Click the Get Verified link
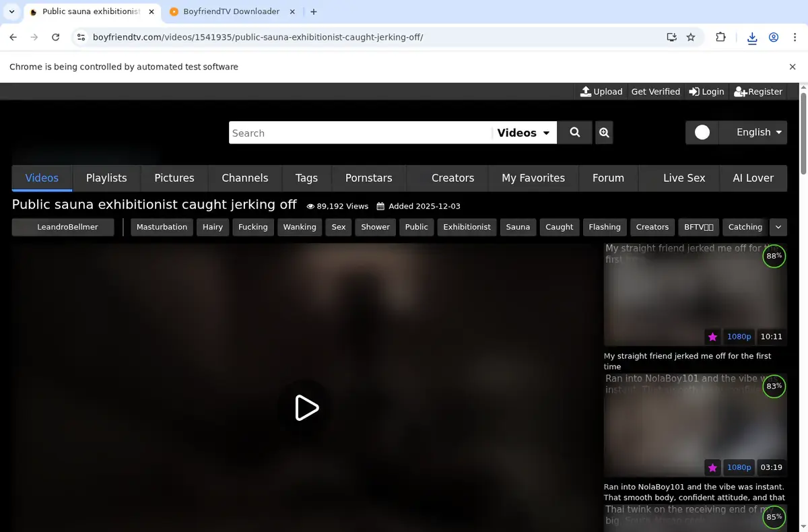This screenshot has height=532, width=808. [656, 92]
